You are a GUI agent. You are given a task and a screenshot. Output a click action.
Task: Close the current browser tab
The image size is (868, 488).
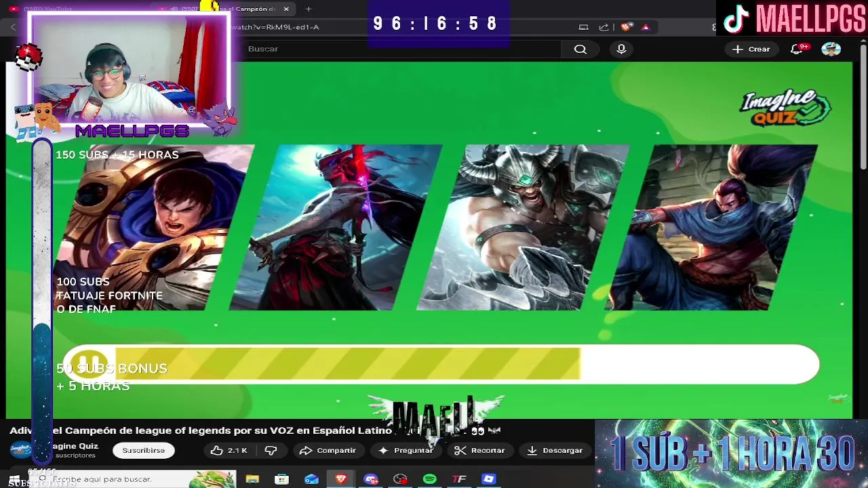coord(286,9)
